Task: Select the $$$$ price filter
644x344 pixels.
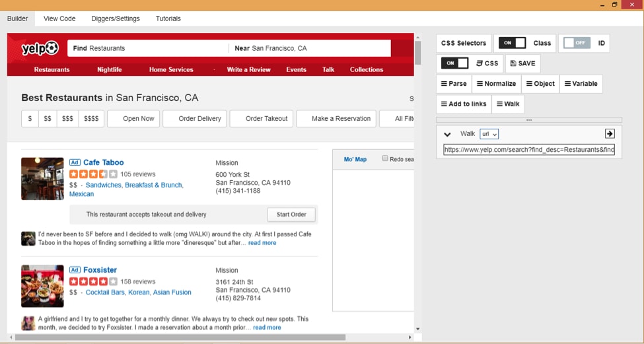Action: [x=91, y=119]
